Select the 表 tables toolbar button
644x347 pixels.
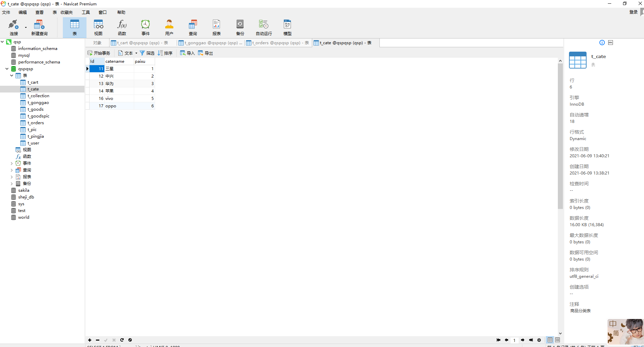[75, 27]
